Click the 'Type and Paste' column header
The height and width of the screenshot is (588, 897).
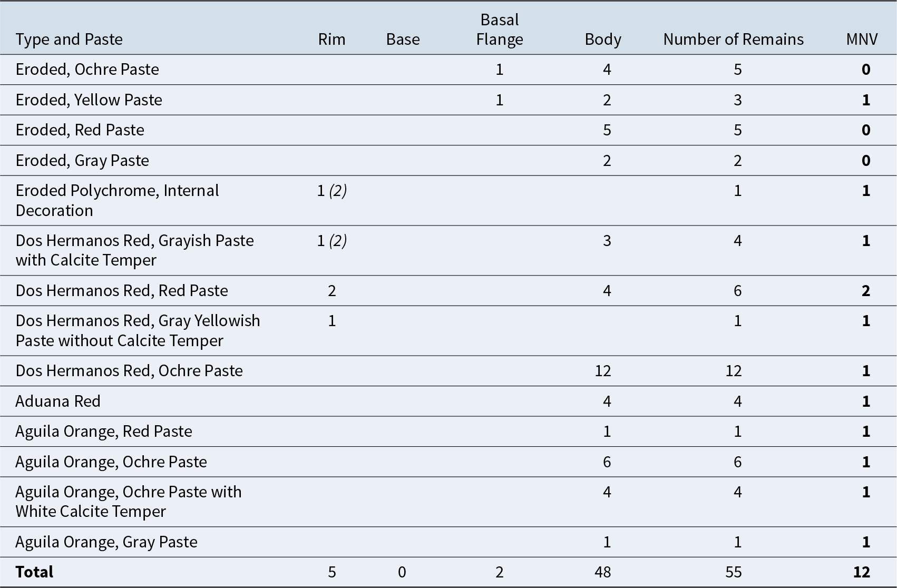click(69, 40)
